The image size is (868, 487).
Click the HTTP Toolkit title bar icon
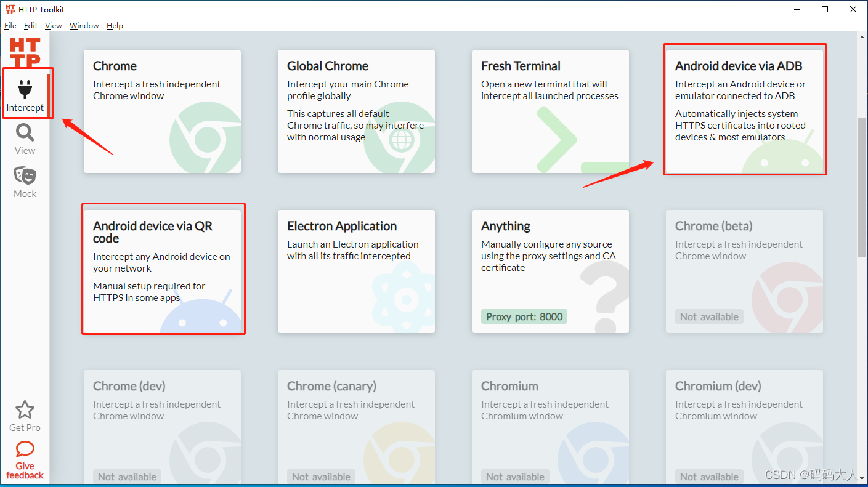[x=10, y=9]
